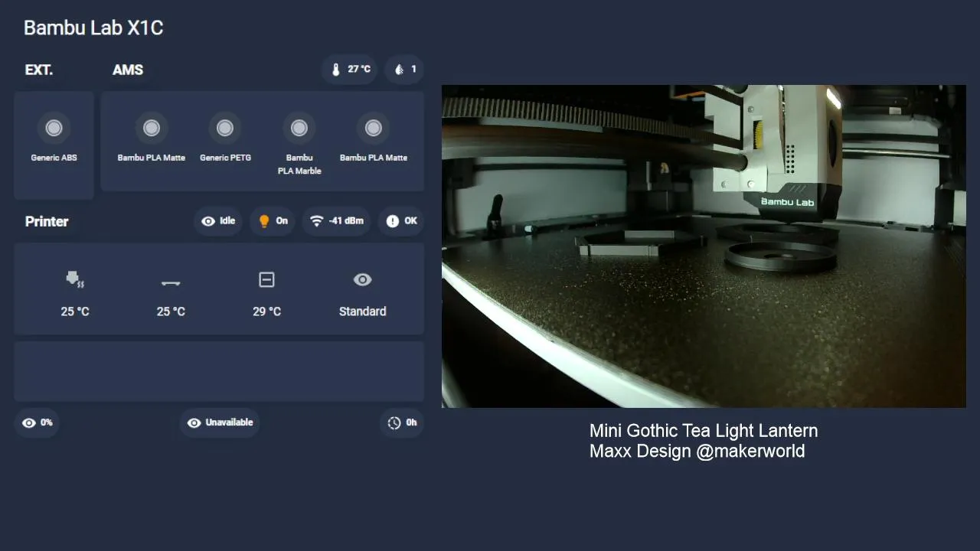Screen dimensions: 980x551
Task: Click the bed 25 °C value
Action: pyautogui.click(x=171, y=311)
